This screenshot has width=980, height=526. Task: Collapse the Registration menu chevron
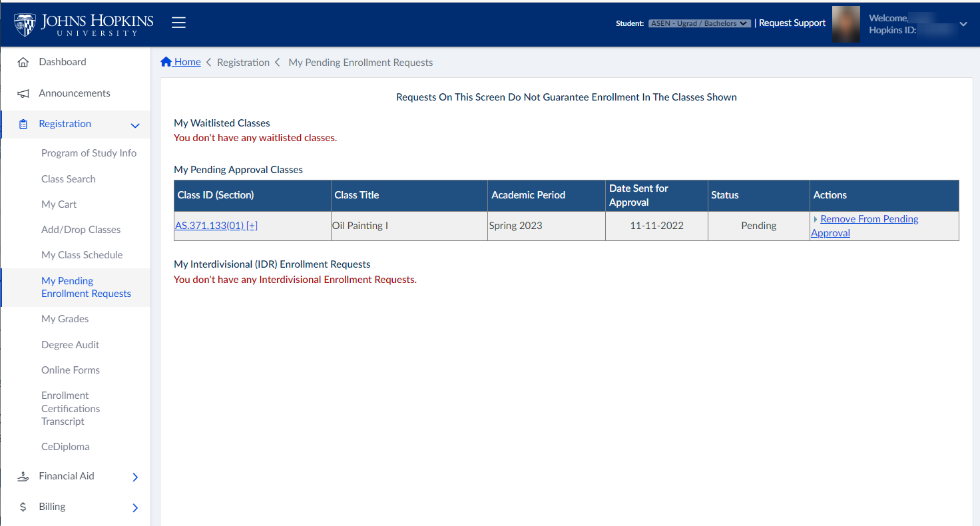pyautogui.click(x=135, y=125)
